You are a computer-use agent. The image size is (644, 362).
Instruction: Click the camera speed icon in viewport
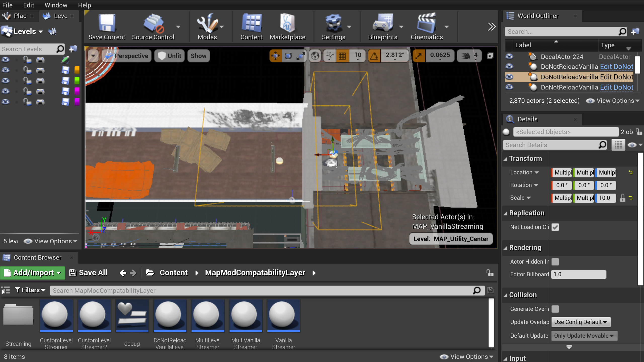pyautogui.click(x=464, y=56)
